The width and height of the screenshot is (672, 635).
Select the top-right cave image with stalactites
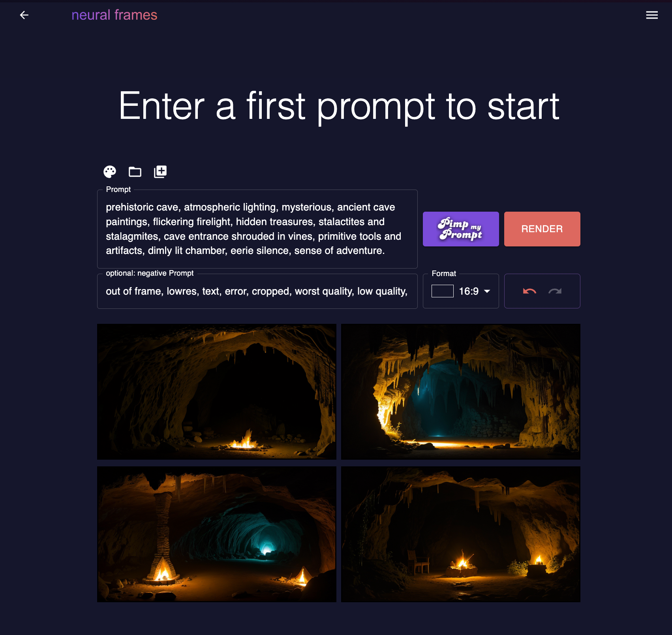(x=461, y=392)
